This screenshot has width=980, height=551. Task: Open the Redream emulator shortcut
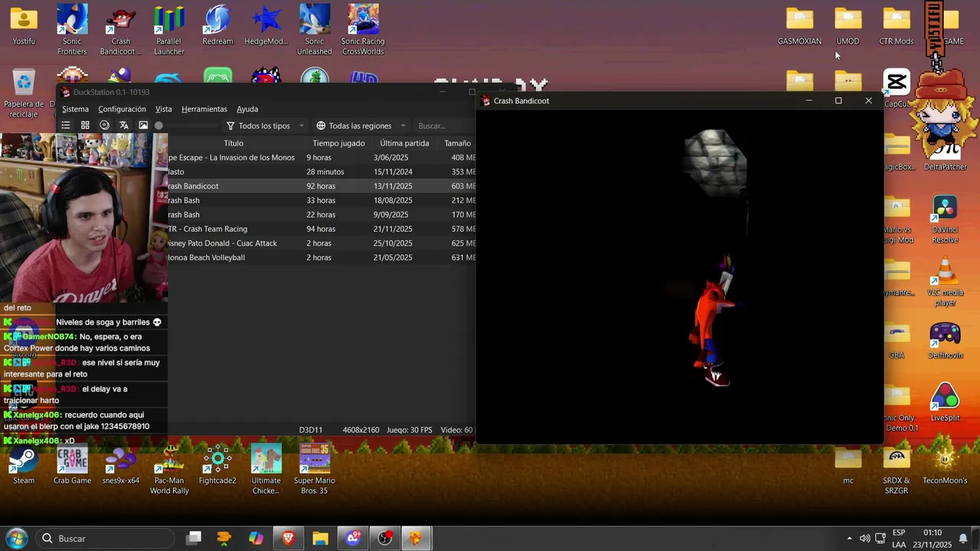[217, 25]
